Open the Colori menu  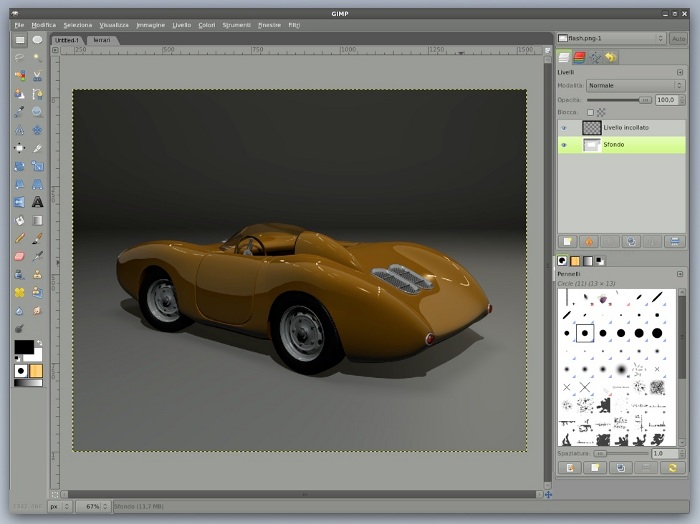[206, 24]
